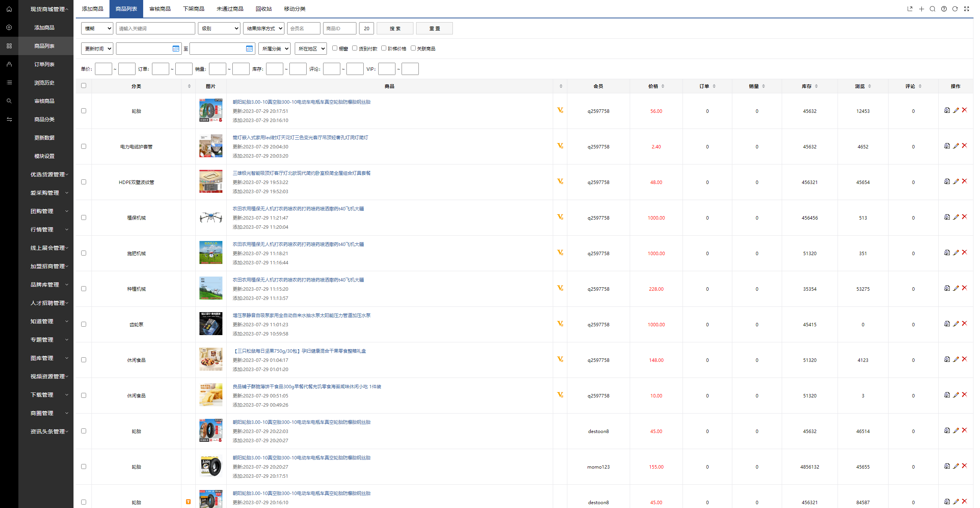Click pencil edit icon for 齿轮泵 product row
The image size is (980, 508).
coord(955,324)
